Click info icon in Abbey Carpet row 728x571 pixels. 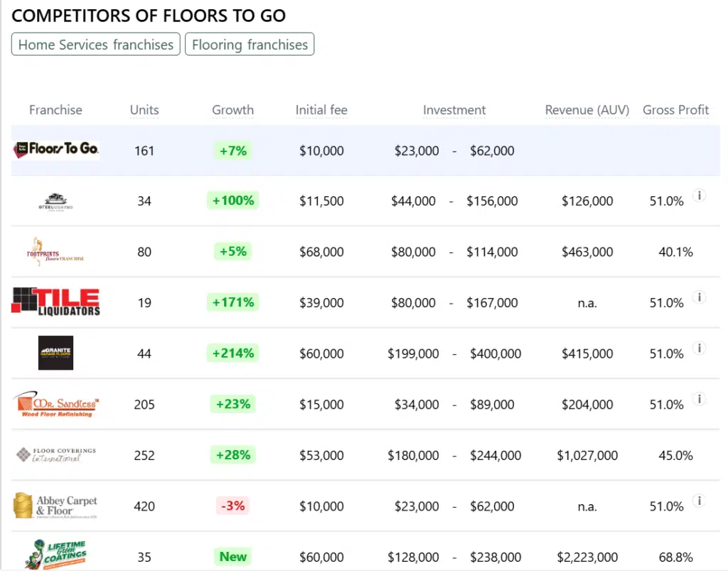point(700,501)
